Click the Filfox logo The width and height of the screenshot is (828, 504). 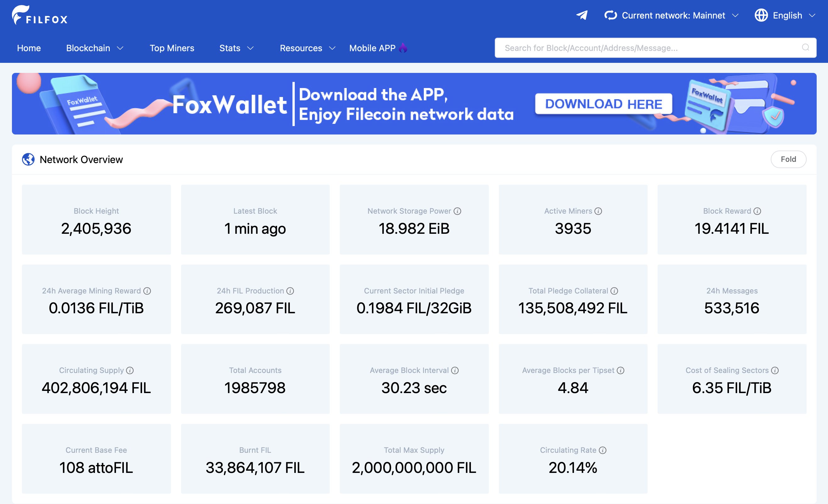tap(40, 15)
